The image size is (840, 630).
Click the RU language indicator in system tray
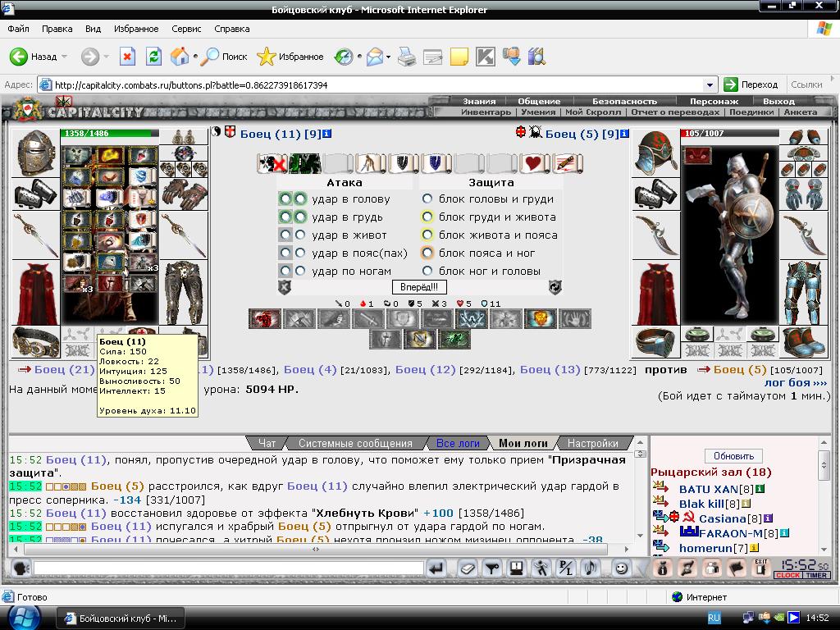(714, 619)
